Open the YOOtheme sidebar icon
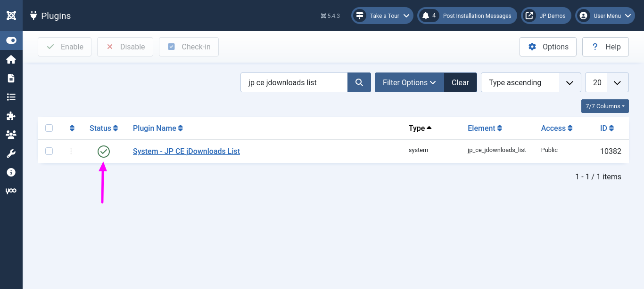 point(11,191)
